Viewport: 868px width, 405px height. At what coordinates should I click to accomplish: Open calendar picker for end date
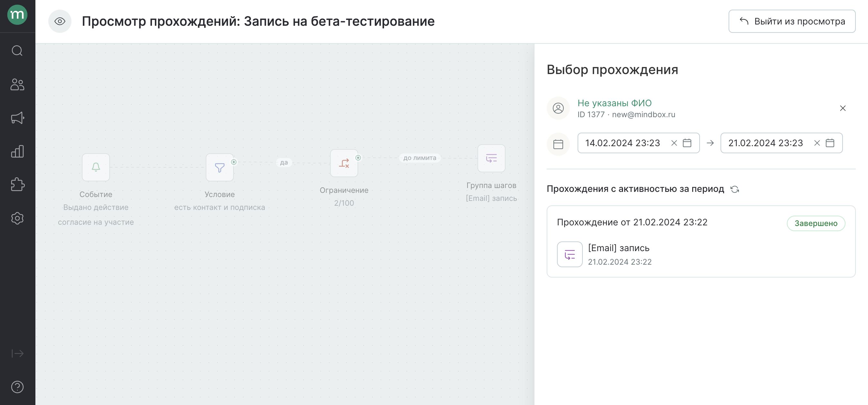click(830, 143)
